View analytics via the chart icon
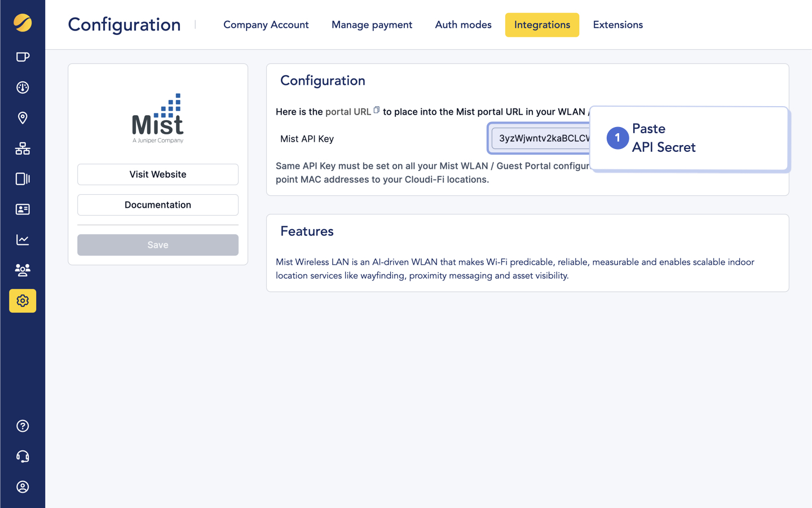 click(23, 239)
